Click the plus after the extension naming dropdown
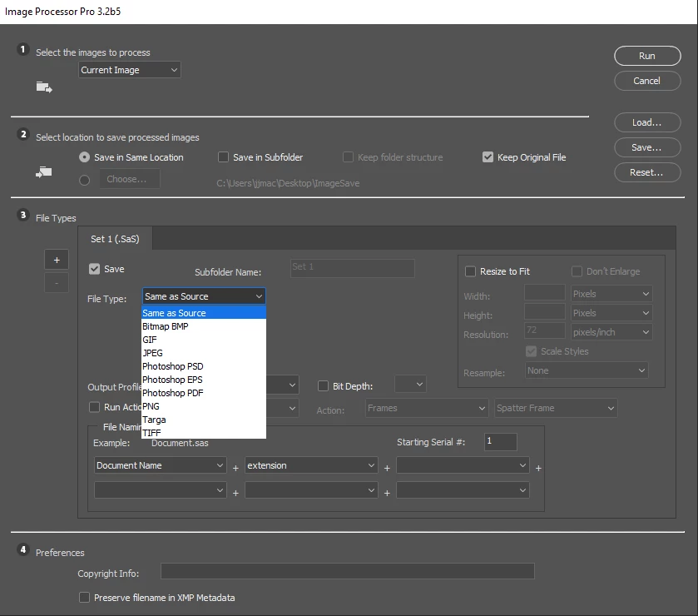 (x=387, y=468)
